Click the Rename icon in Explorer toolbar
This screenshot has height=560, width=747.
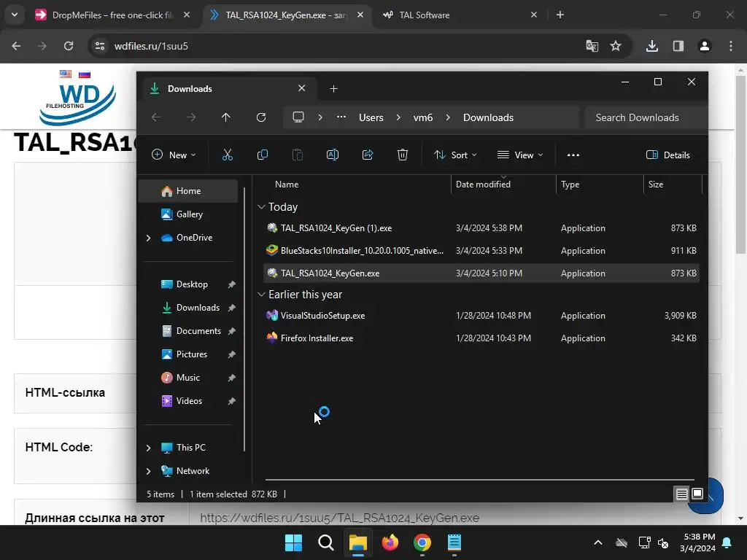point(333,155)
